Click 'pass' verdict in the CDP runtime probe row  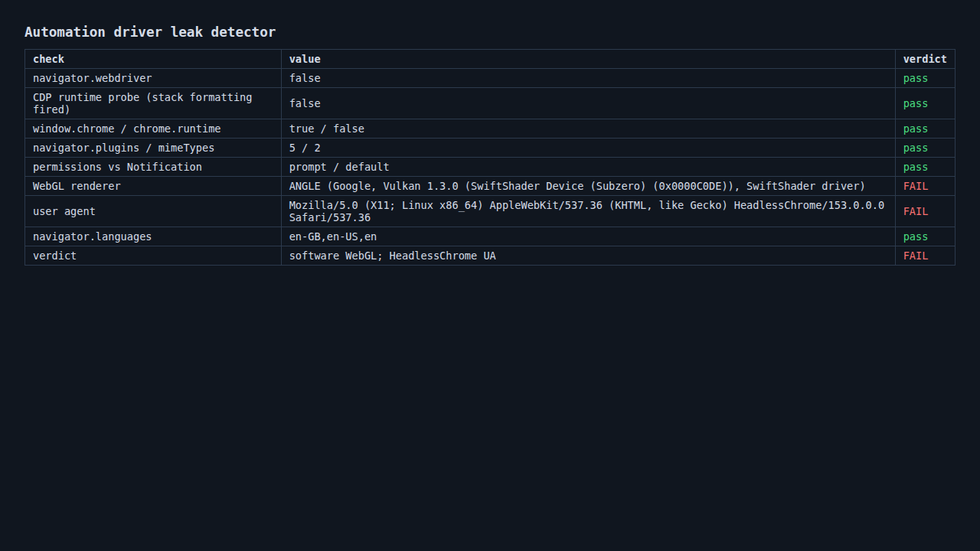pyautogui.click(x=925, y=103)
